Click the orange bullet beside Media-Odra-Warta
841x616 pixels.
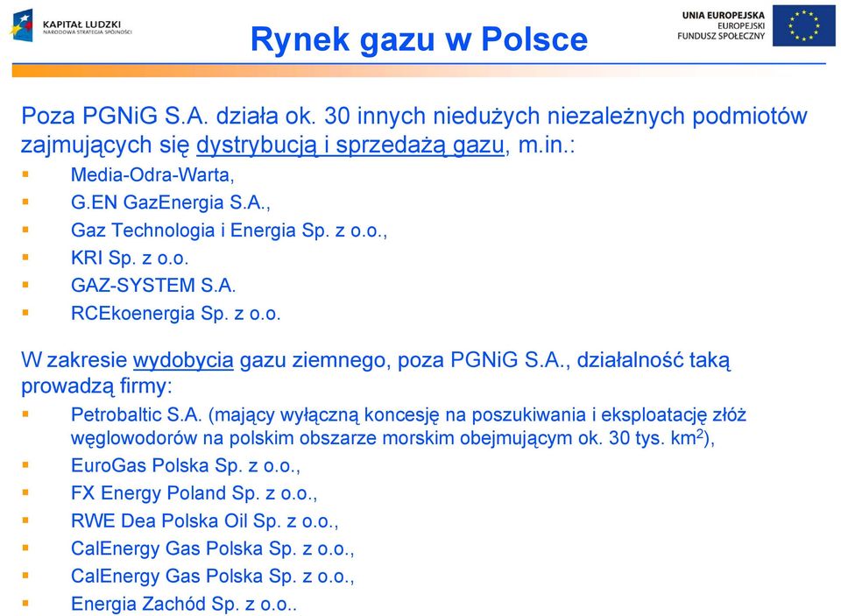25,173
